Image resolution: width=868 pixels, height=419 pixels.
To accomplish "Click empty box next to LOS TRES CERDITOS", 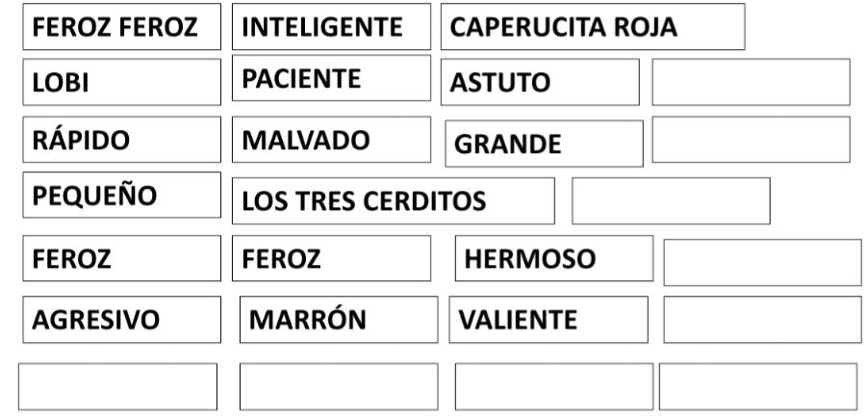I will coord(671,200).
